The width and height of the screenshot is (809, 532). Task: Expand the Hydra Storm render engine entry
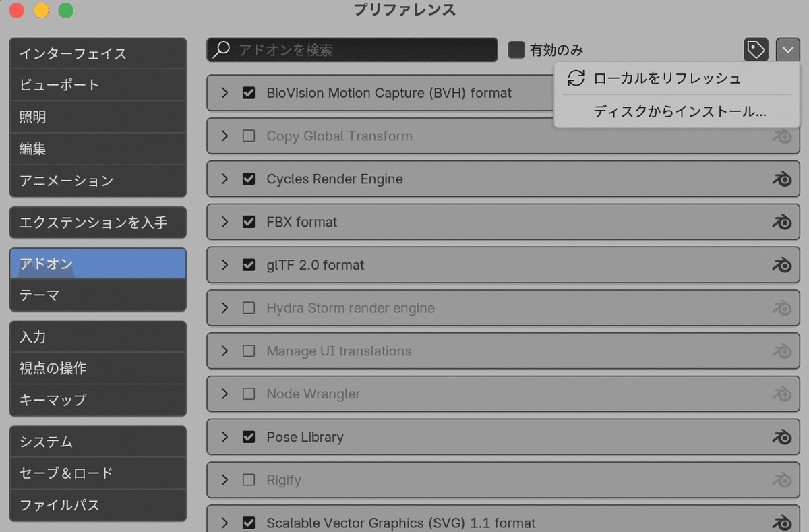[x=225, y=307]
